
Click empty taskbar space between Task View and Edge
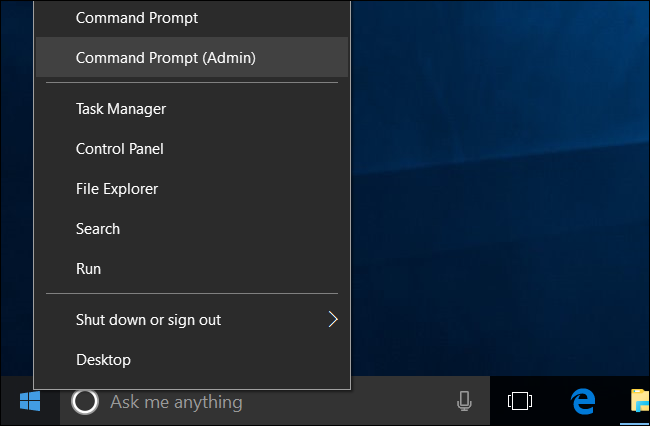(551, 402)
